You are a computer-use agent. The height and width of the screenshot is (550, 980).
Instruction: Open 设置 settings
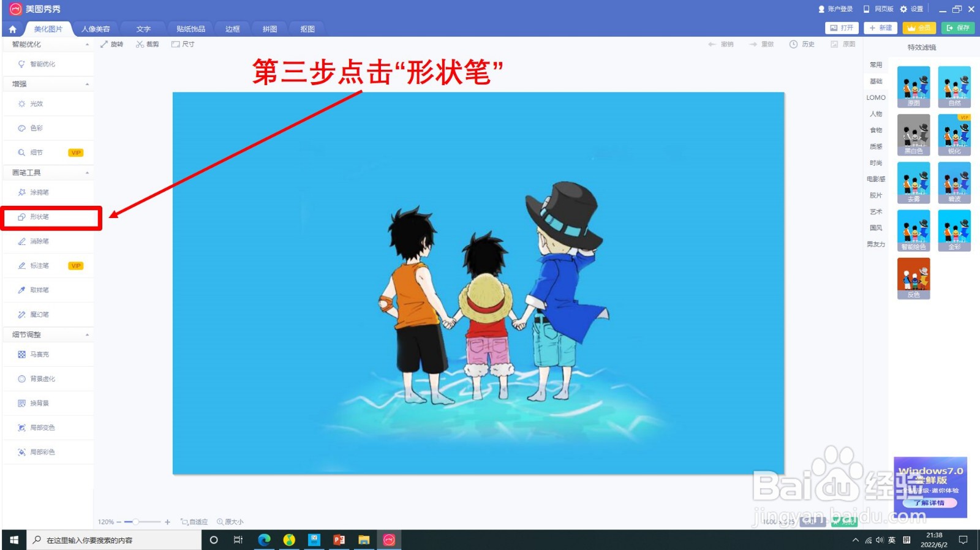[911, 9]
